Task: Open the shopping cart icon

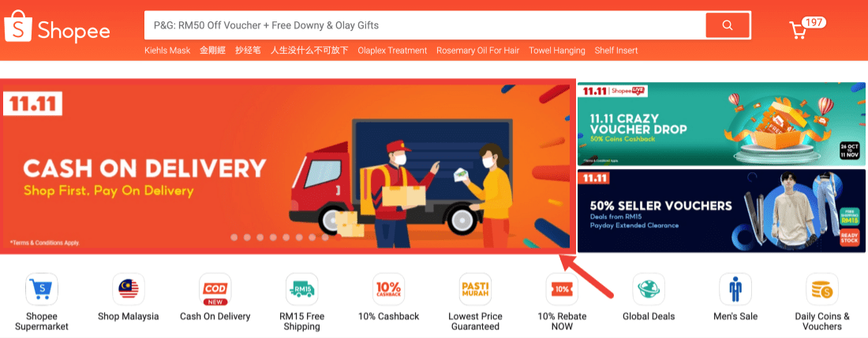Action: tap(799, 30)
